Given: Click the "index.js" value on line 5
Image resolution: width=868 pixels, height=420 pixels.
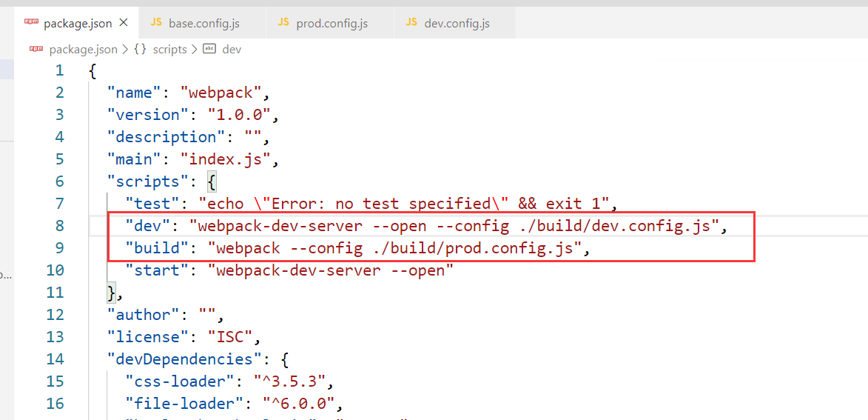Looking at the screenshot, I should tap(225, 159).
